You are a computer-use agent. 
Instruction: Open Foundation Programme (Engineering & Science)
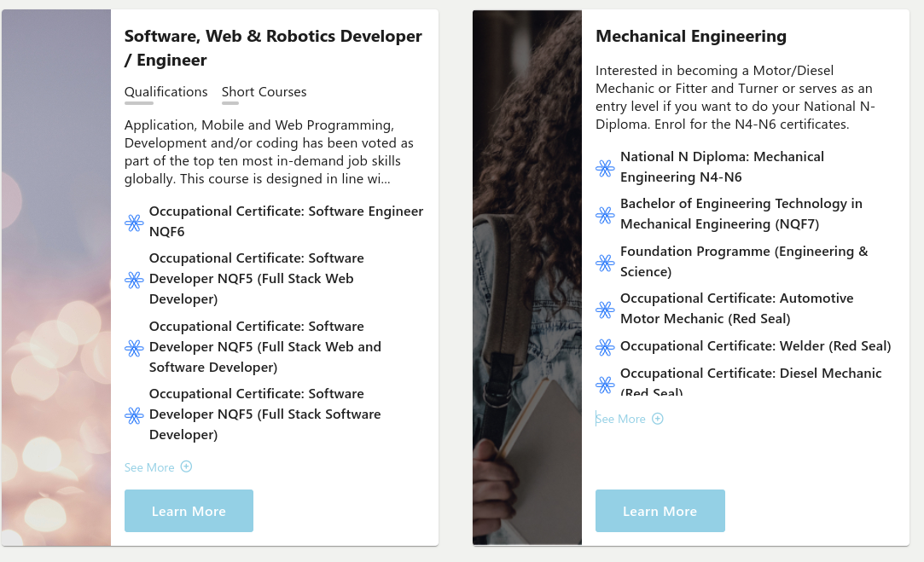point(744,262)
